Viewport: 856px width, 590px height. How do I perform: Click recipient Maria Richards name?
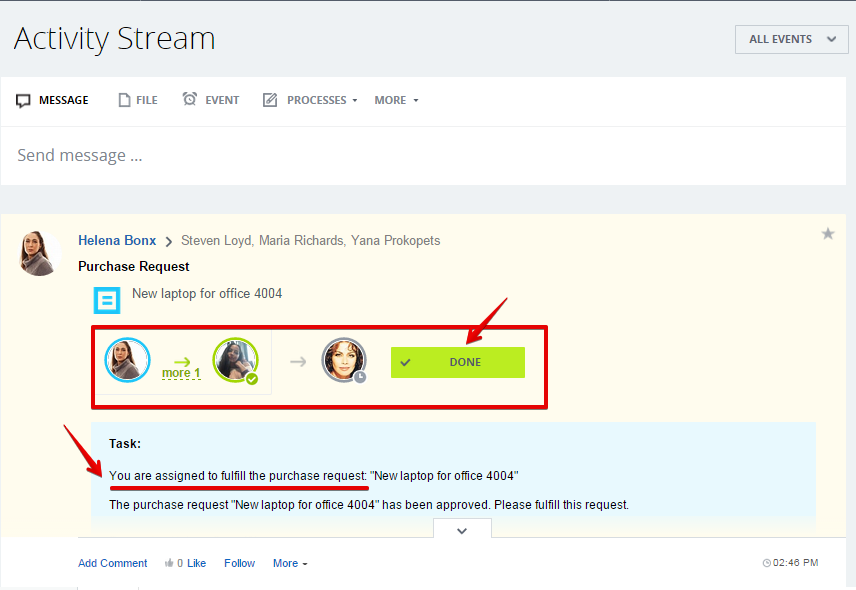(x=301, y=241)
